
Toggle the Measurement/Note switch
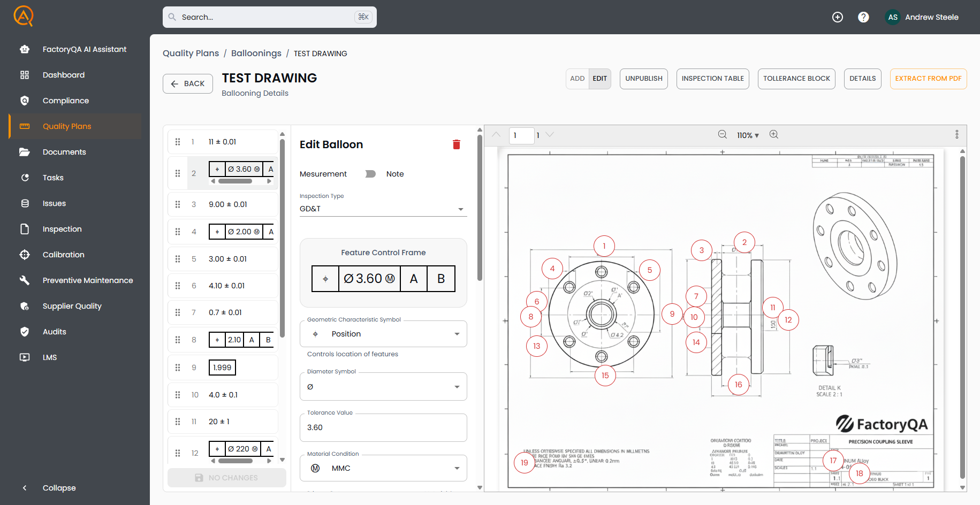click(370, 174)
